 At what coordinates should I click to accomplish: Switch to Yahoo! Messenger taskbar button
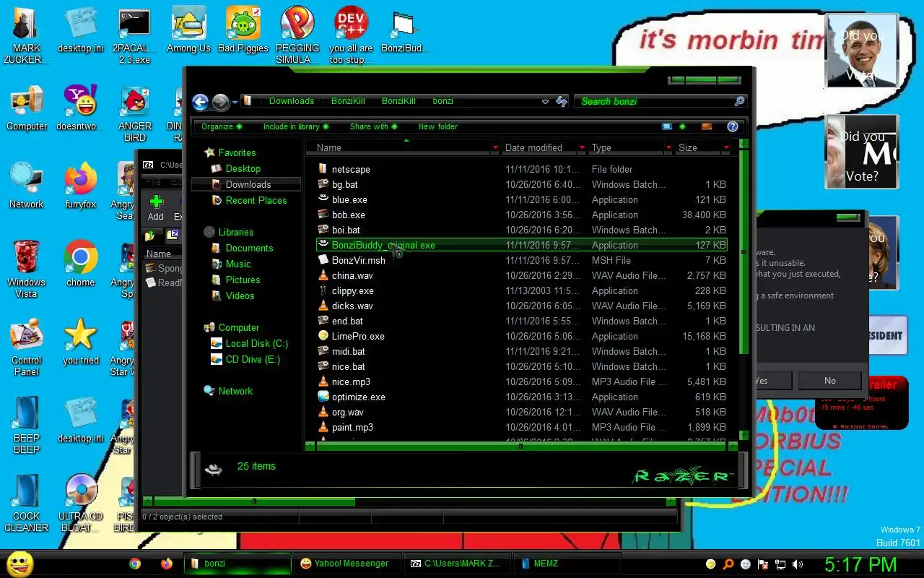pyautogui.click(x=348, y=564)
